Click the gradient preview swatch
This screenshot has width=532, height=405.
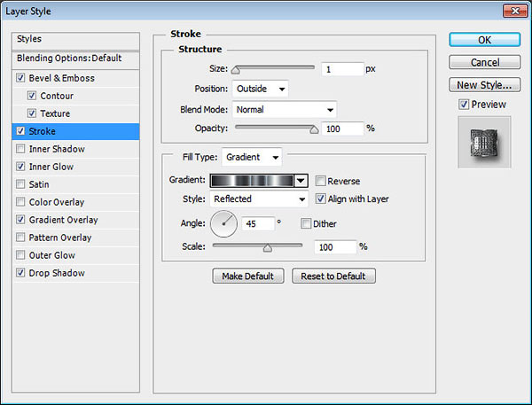(252, 181)
